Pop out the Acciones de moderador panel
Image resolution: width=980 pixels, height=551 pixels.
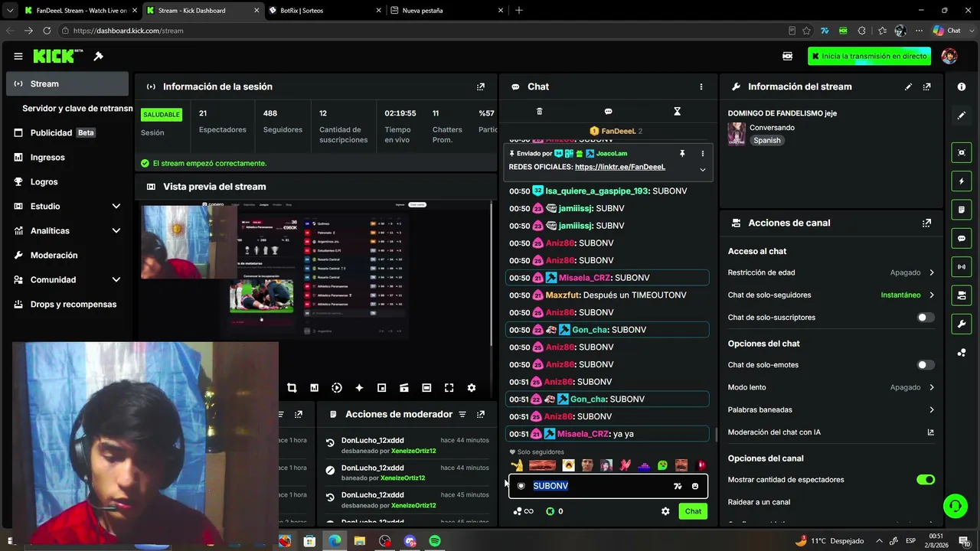pos(481,415)
